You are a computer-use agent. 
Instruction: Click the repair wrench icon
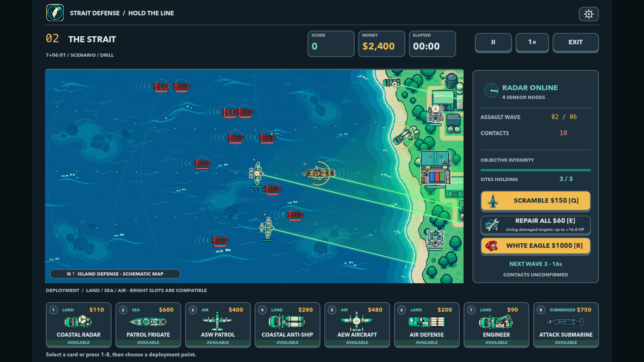click(x=492, y=225)
